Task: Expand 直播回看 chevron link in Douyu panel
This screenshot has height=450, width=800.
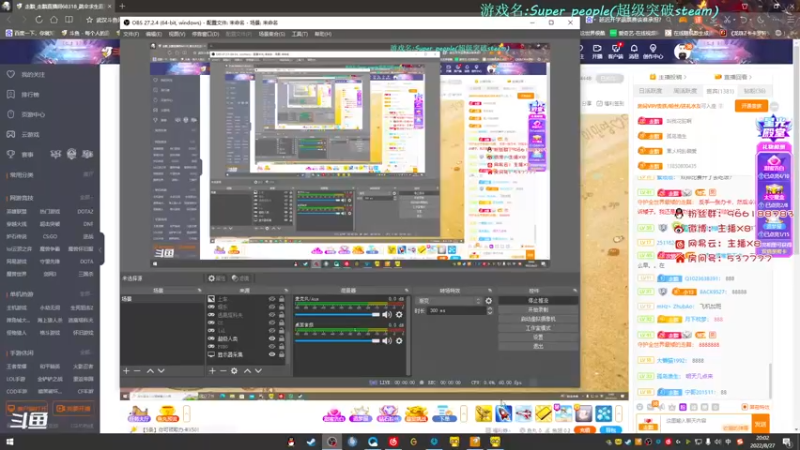Action: click(733, 77)
